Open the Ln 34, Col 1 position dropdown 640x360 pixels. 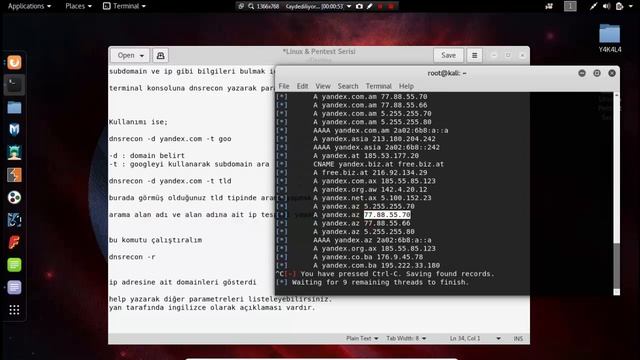click(475, 338)
